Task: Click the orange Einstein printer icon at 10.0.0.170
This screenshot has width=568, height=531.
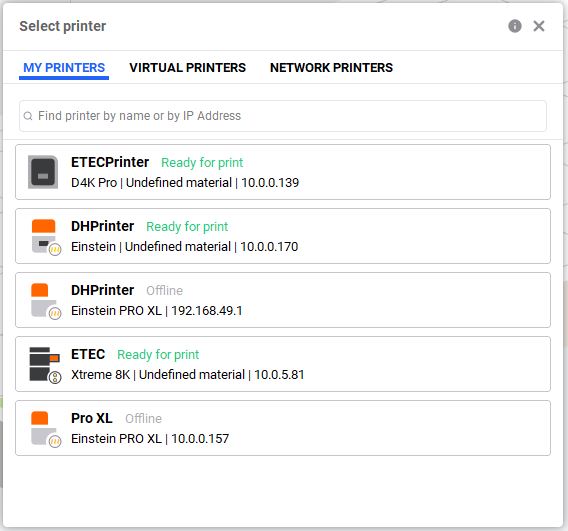Action: point(46,237)
